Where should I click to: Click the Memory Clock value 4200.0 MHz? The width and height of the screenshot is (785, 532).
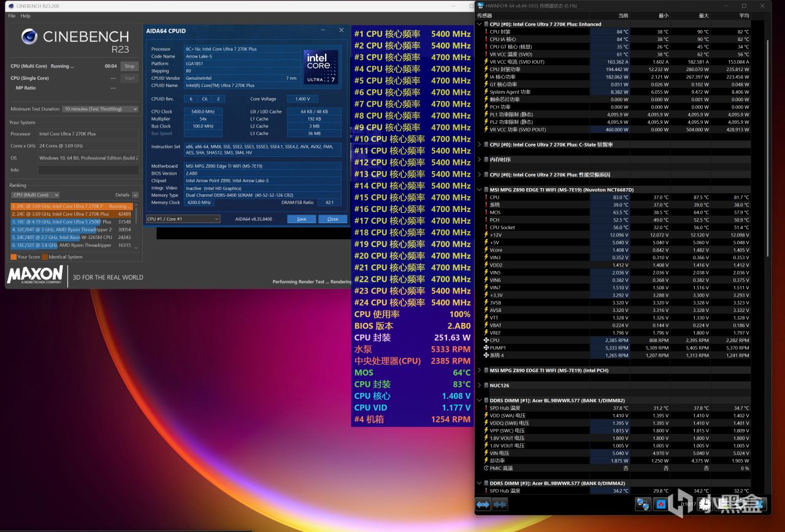(x=198, y=202)
